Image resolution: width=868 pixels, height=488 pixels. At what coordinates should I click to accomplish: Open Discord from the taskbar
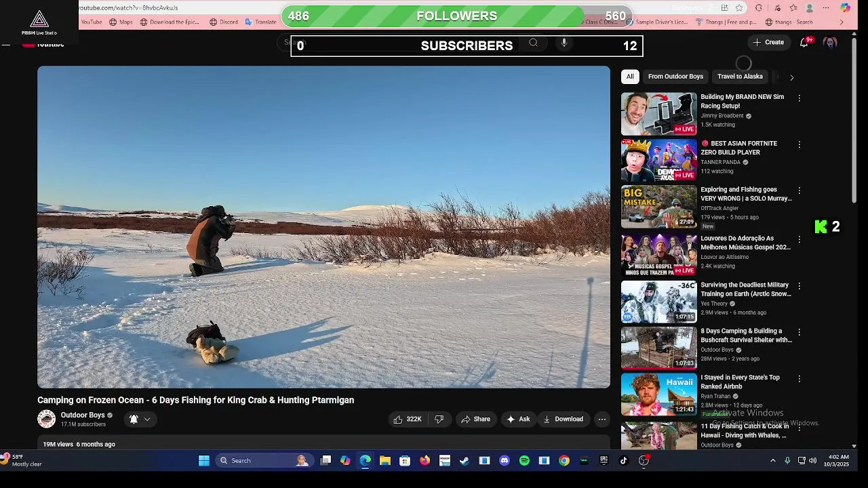tap(505, 461)
